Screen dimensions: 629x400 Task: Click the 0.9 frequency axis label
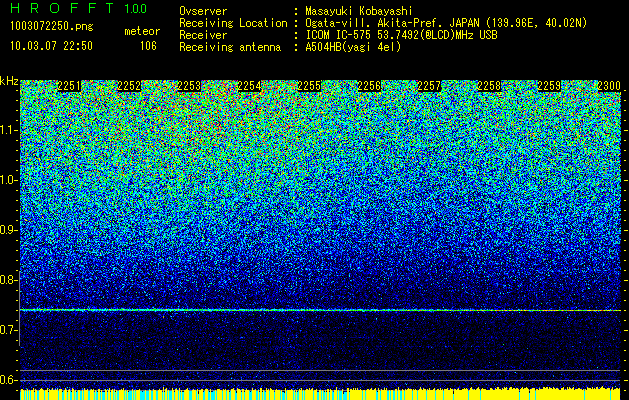click(x=8, y=230)
